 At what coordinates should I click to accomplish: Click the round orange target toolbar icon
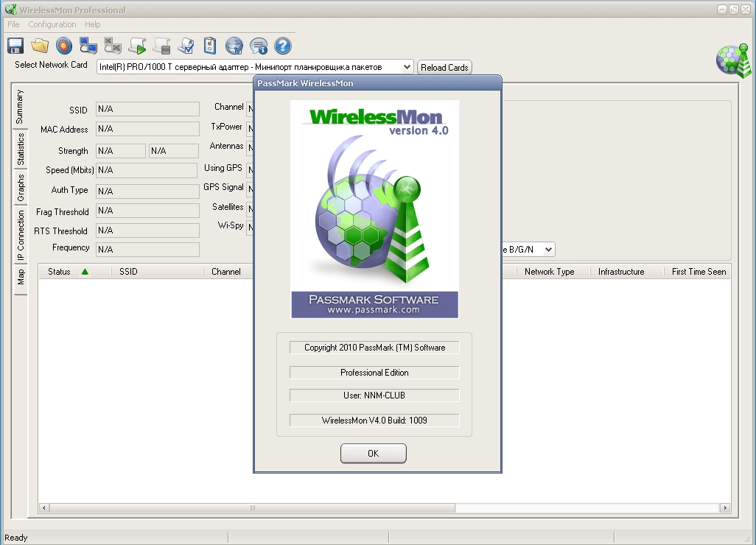tap(63, 46)
